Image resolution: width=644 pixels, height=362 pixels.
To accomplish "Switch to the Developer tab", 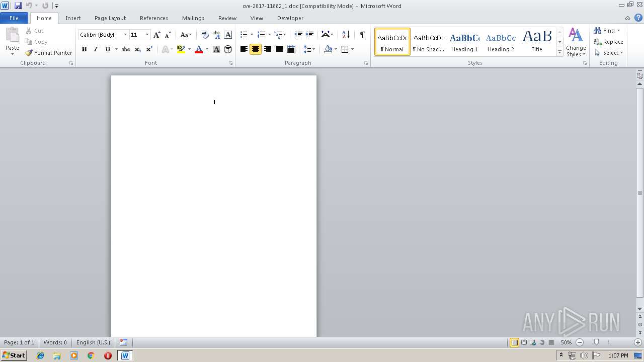I will (290, 18).
